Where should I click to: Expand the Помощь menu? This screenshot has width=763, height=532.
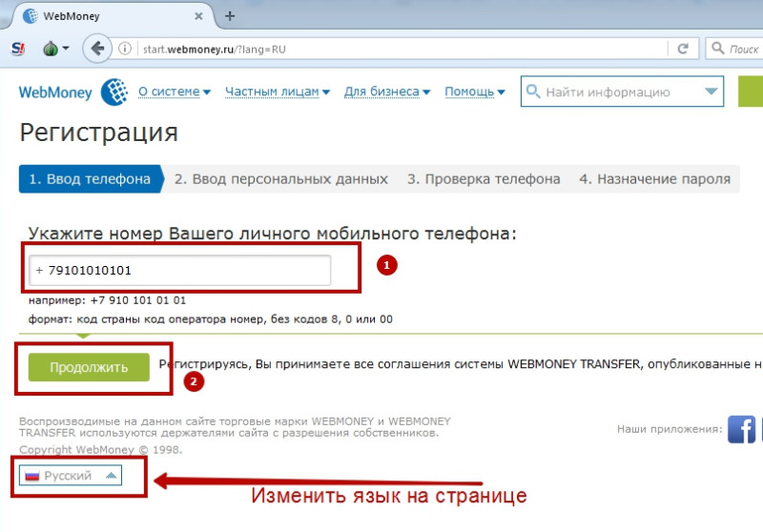click(475, 92)
